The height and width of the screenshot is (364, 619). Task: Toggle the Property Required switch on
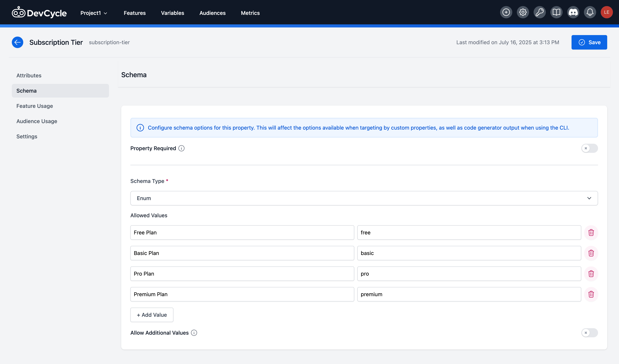click(x=589, y=148)
